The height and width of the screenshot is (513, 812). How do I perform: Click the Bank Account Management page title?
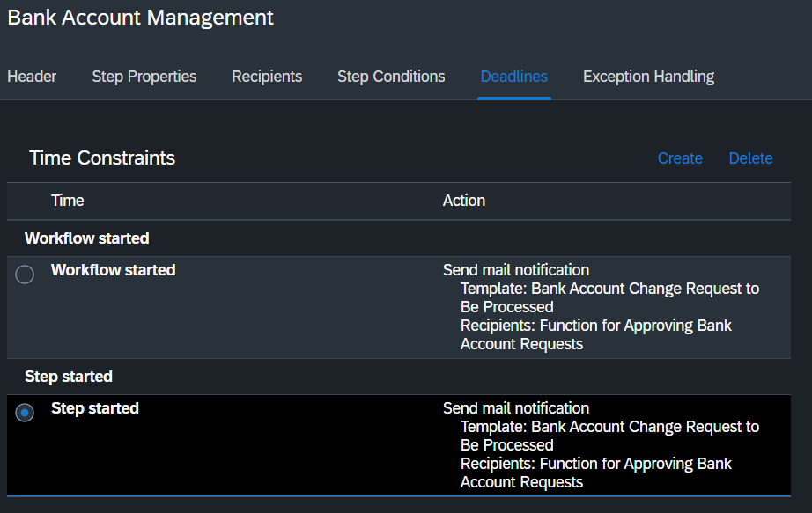[x=140, y=18]
